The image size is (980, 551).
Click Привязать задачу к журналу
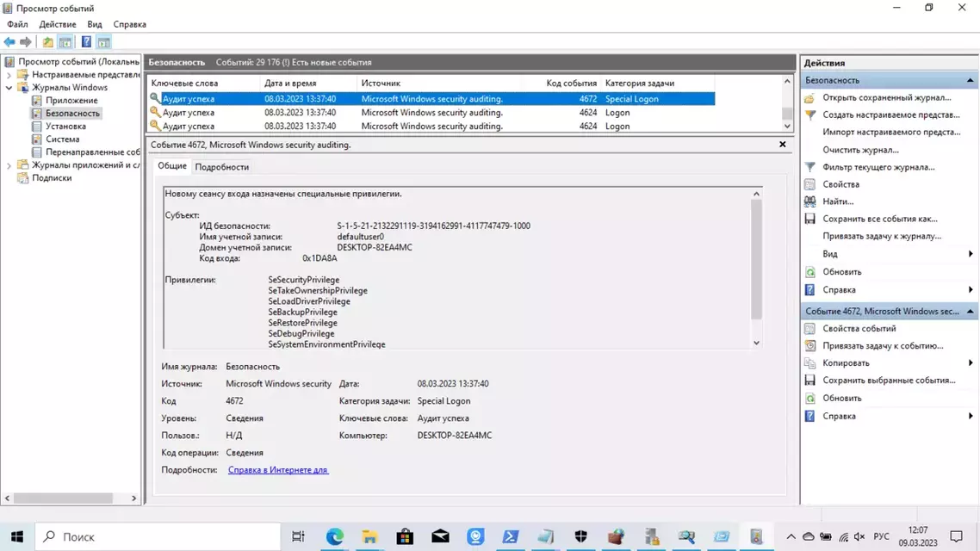tap(881, 236)
